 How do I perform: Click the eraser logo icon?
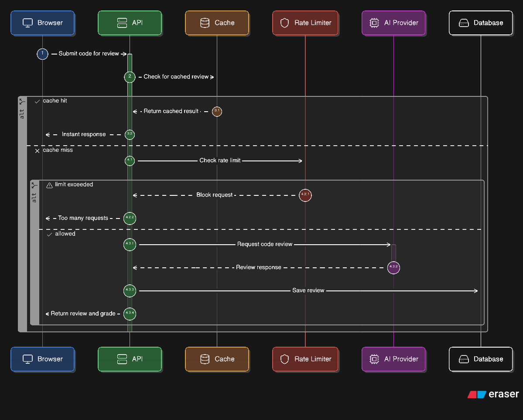tap(477, 394)
